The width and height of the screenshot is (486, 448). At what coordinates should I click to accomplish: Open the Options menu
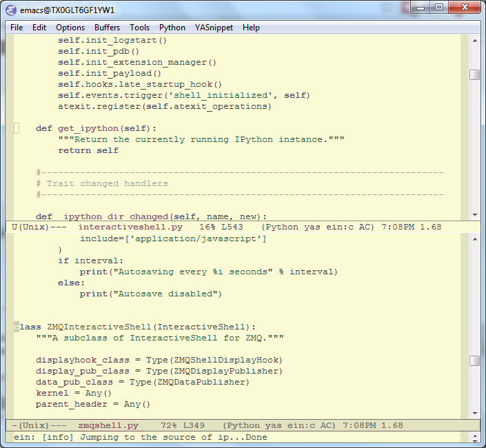pos(70,28)
